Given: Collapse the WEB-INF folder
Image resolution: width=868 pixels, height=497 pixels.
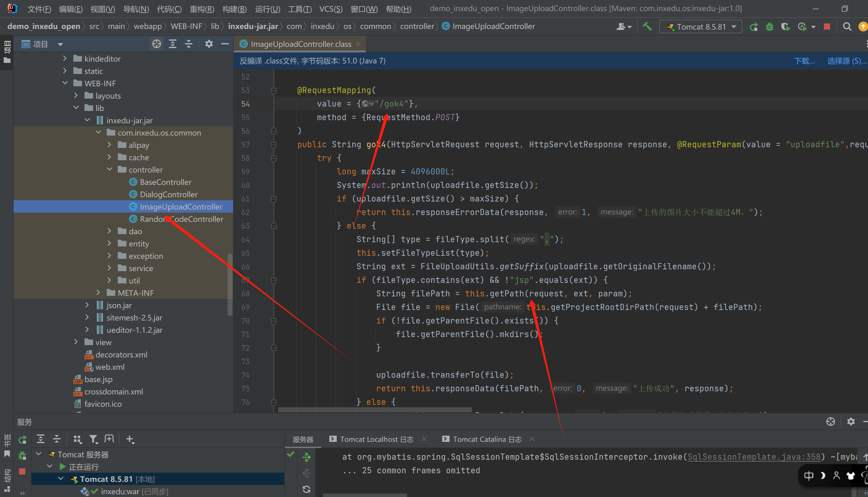Looking at the screenshot, I should (64, 83).
